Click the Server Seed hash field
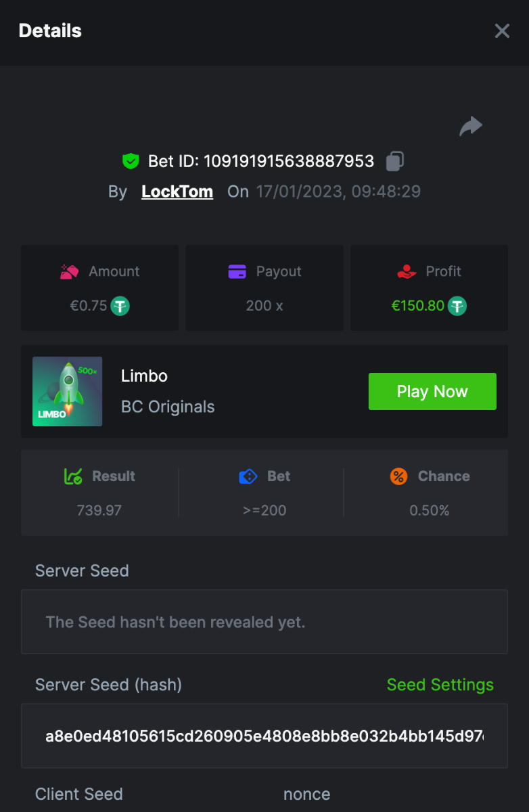Image resolution: width=529 pixels, height=812 pixels. coord(264,736)
